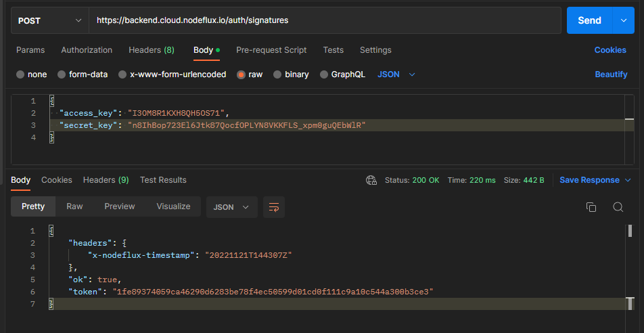This screenshot has height=333, width=644.
Task: Click the Time 220 ms indicator
Action: (471, 180)
